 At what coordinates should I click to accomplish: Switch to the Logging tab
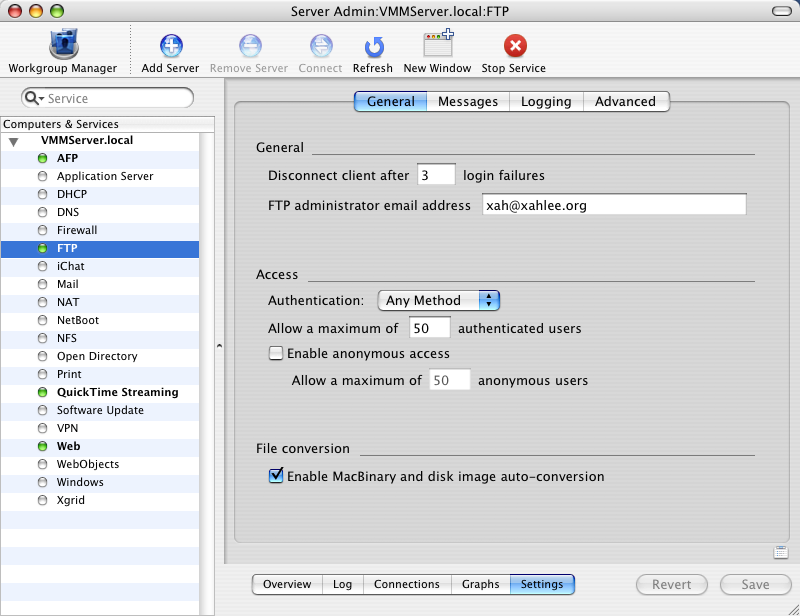546,102
